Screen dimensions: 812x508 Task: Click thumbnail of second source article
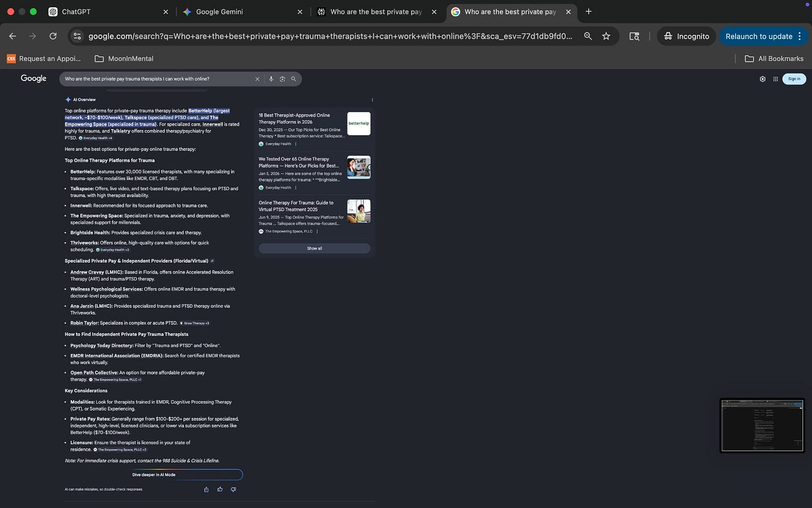(x=359, y=167)
